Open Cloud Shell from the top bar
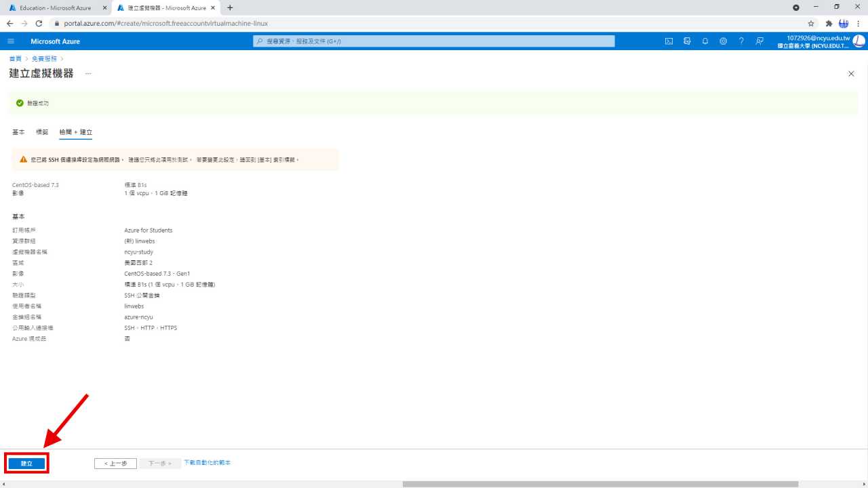Image resolution: width=868 pixels, height=488 pixels. click(x=669, y=41)
